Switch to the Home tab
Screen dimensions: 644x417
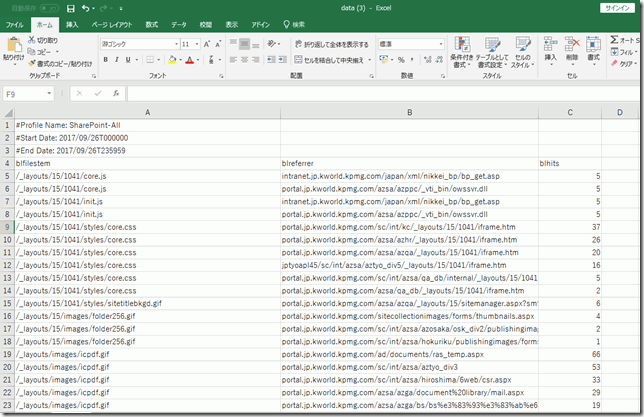(x=45, y=25)
